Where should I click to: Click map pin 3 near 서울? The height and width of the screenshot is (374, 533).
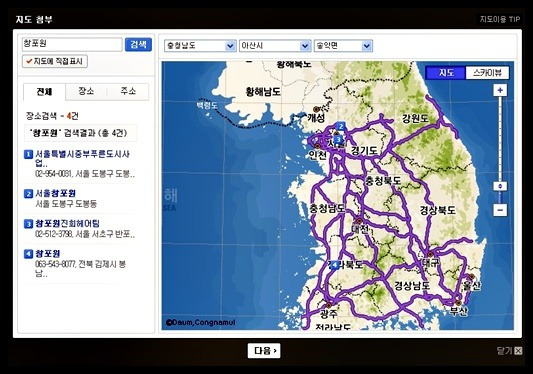point(338,139)
